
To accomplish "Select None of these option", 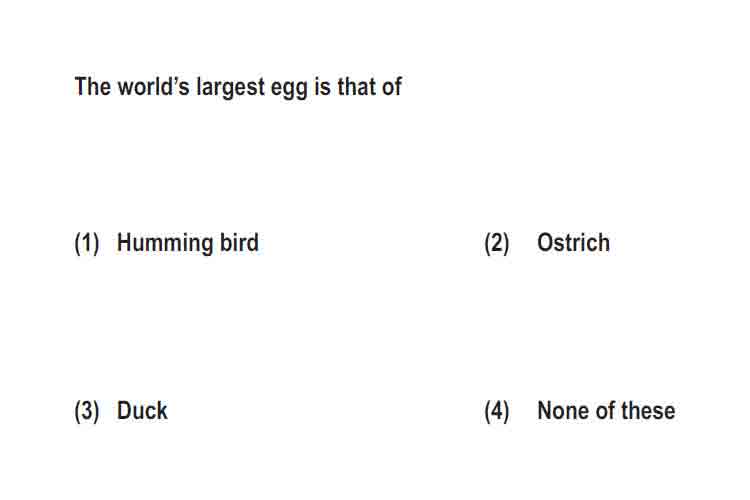I will 606,411.
